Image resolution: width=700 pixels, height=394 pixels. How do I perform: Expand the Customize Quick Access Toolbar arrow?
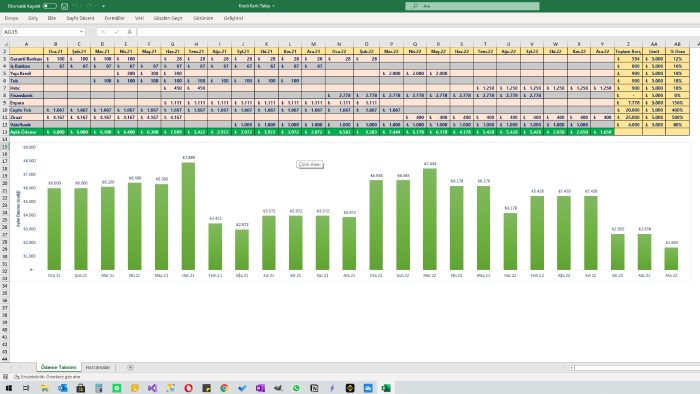pos(104,6)
